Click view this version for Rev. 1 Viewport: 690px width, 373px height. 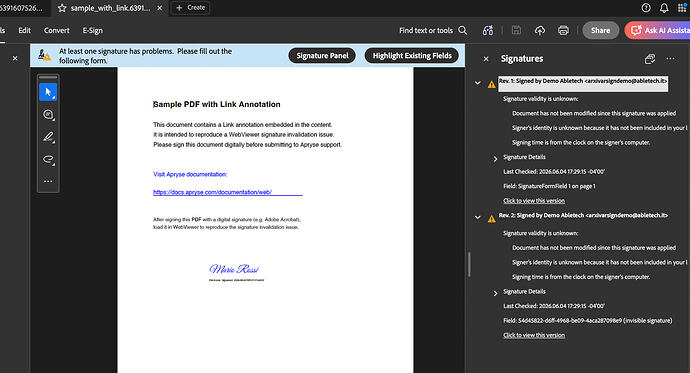[x=534, y=201]
